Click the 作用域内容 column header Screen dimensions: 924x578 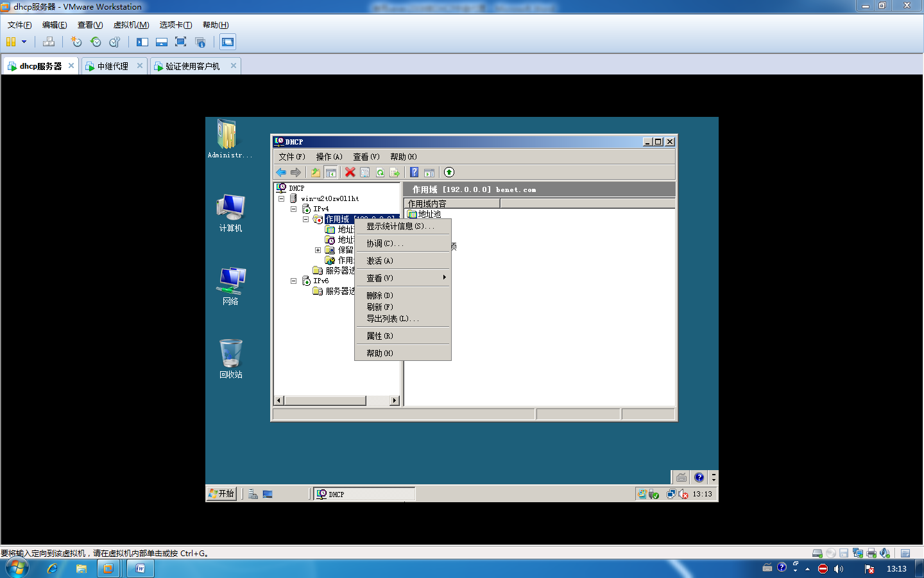point(452,204)
